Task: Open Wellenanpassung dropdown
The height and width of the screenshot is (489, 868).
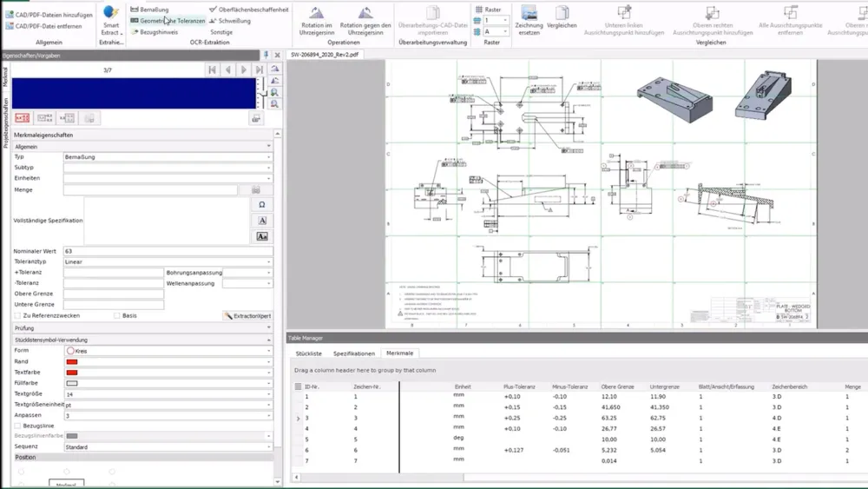Action: point(268,283)
